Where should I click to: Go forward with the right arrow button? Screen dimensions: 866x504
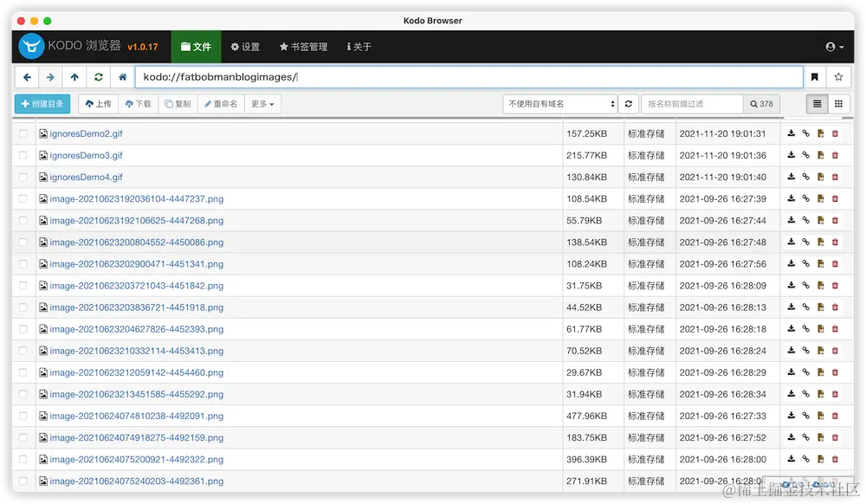50,77
